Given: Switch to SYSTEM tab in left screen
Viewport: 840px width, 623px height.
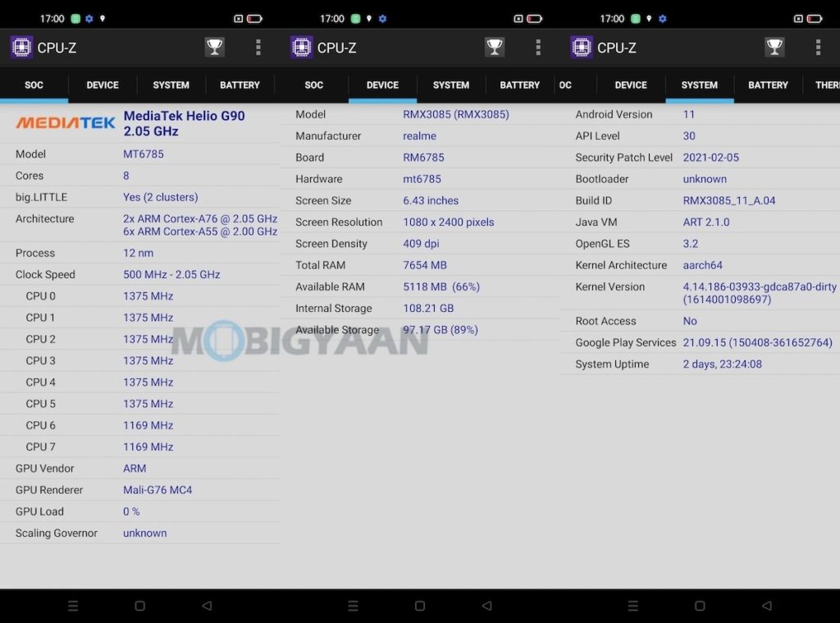Looking at the screenshot, I should click(171, 85).
